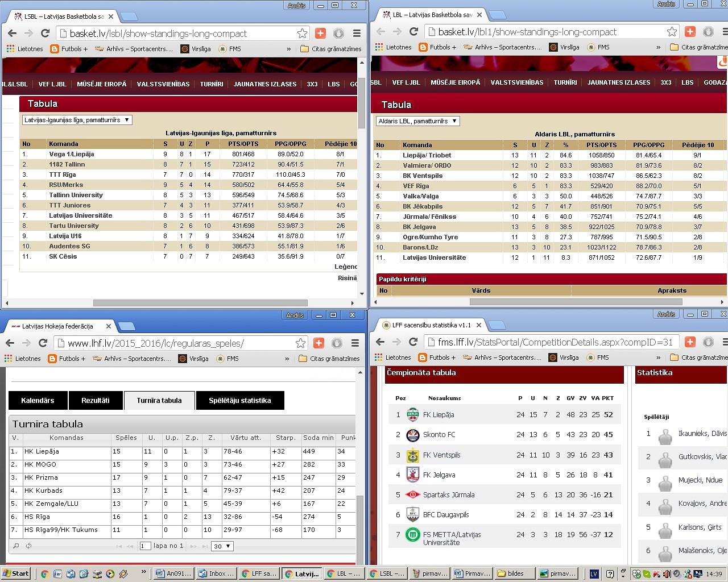Open Valmiera/ ORDO team link

click(x=427, y=165)
